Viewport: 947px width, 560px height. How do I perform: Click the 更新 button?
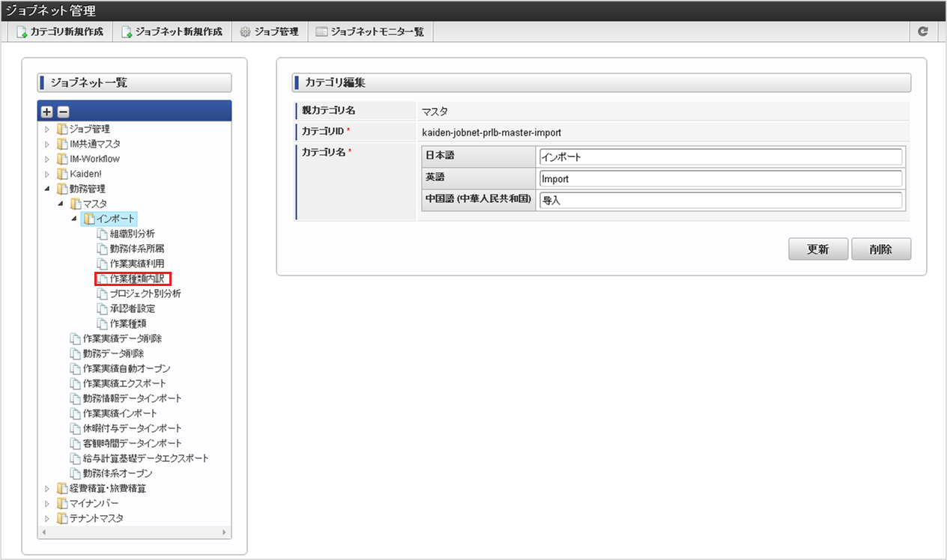coord(817,249)
